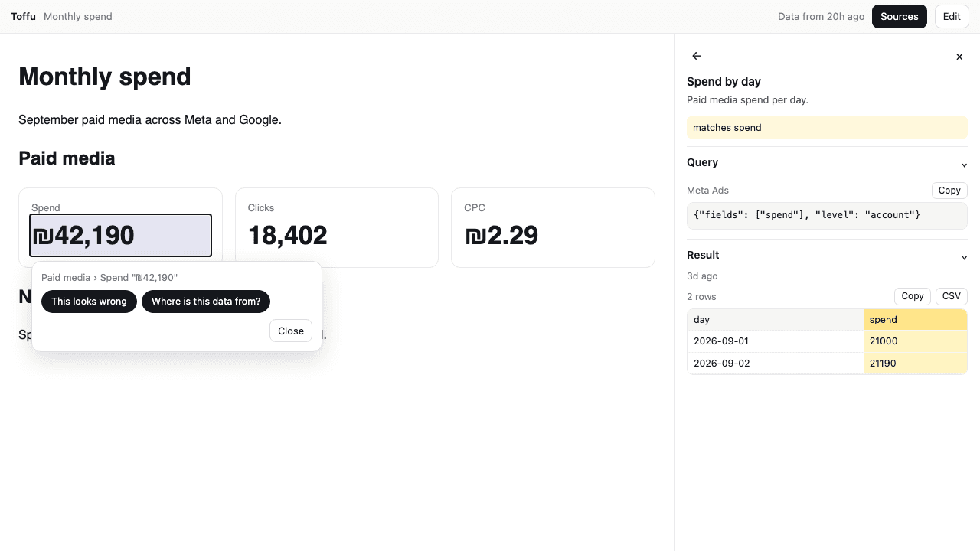Collapse the Result section chevron
The width and height of the screenshot is (980, 551).
[964, 257]
